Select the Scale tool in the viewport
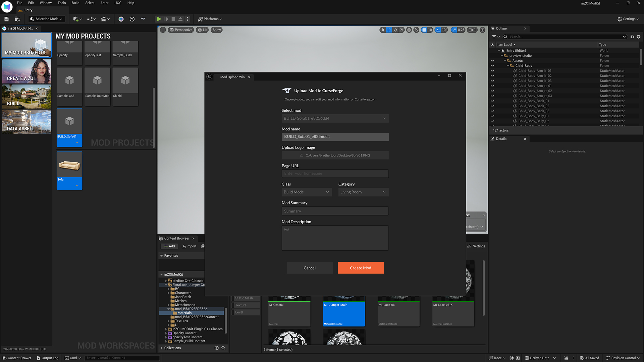Viewport: 644px width, 362px height. (401, 30)
